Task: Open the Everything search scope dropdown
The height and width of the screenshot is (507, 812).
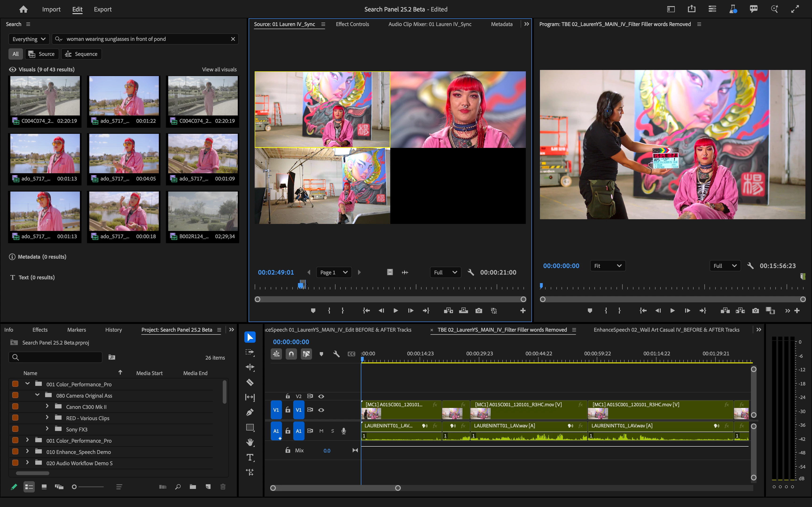Action: point(29,39)
